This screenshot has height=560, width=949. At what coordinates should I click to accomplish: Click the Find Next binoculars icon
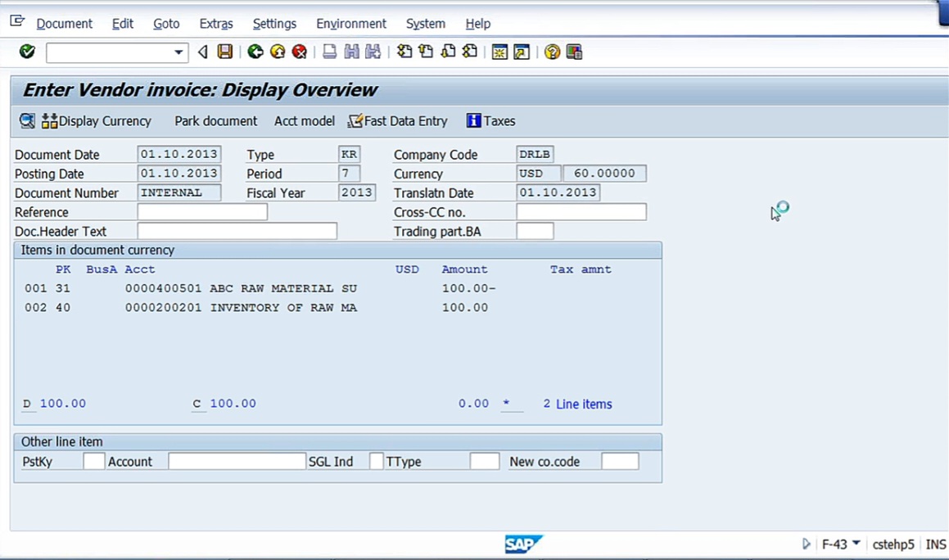pos(373,52)
